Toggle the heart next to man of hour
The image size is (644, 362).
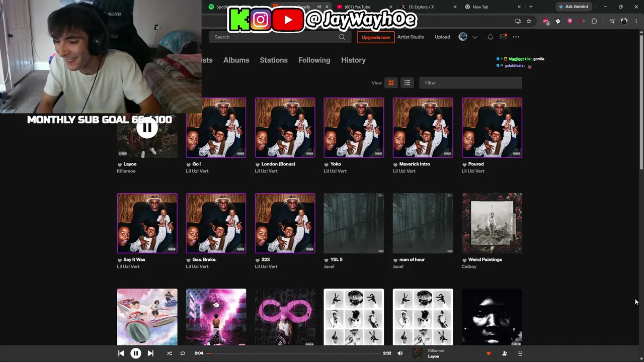click(395, 260)
